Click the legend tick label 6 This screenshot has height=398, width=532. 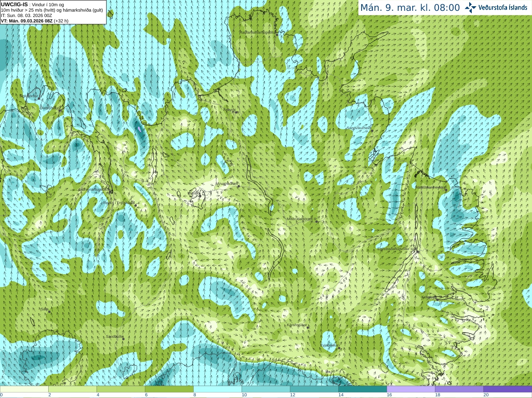146,395
